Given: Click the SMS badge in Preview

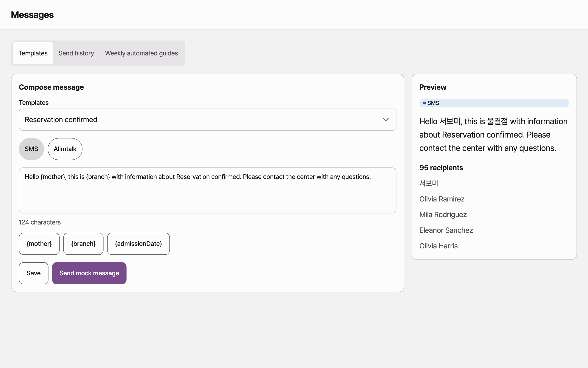Looking at the screenshot, I should click(x=494, y=103).
